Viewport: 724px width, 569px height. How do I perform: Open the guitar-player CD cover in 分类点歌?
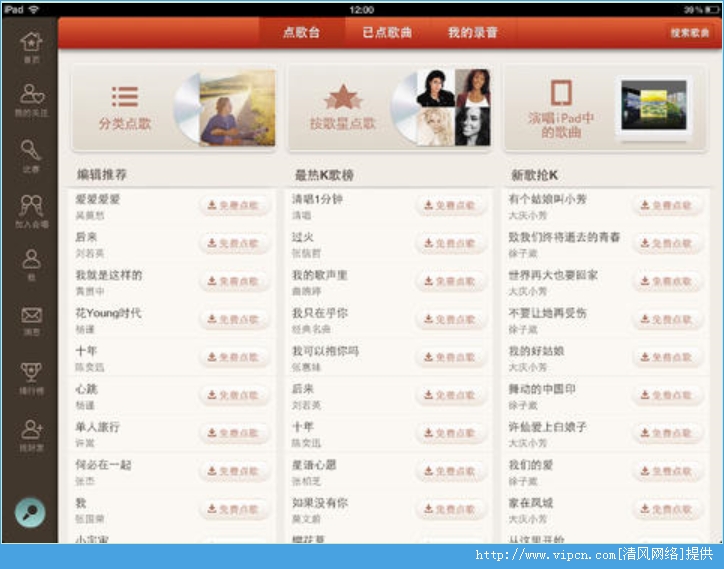237,109
